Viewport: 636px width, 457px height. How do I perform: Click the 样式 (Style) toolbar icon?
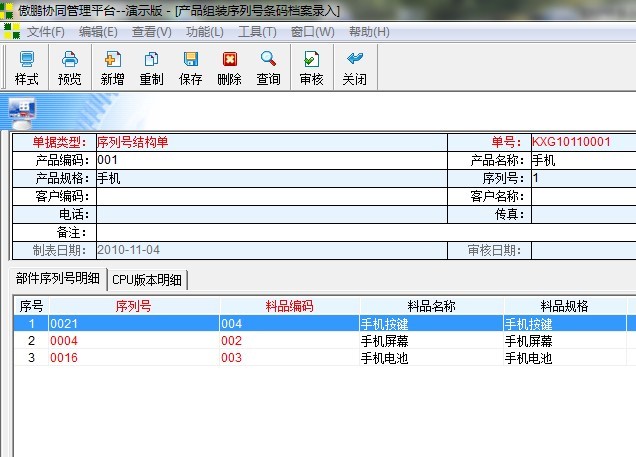26,68
